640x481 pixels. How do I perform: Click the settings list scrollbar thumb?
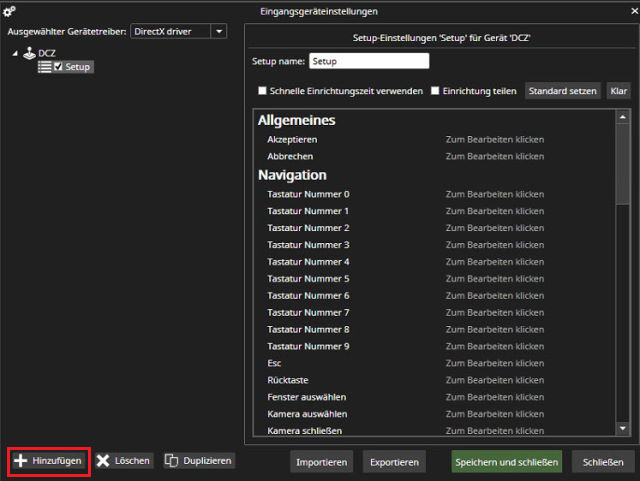pyautogui.click(x=622, y=164)
